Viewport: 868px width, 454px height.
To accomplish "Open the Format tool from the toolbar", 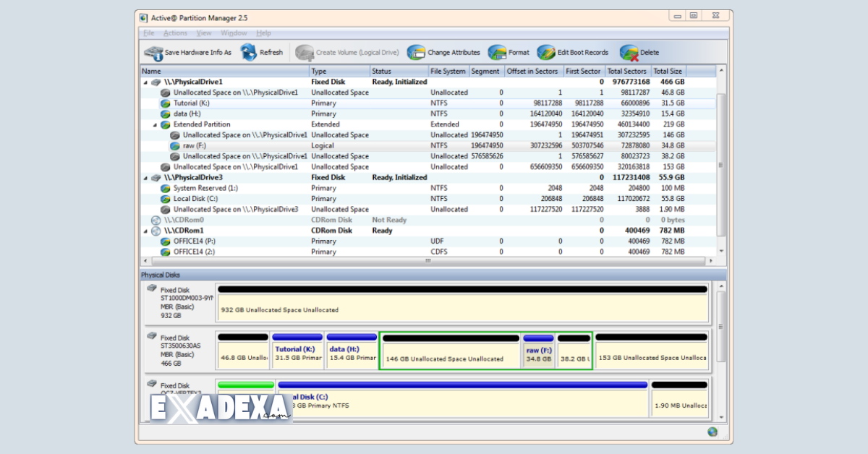I will (495, 52).
